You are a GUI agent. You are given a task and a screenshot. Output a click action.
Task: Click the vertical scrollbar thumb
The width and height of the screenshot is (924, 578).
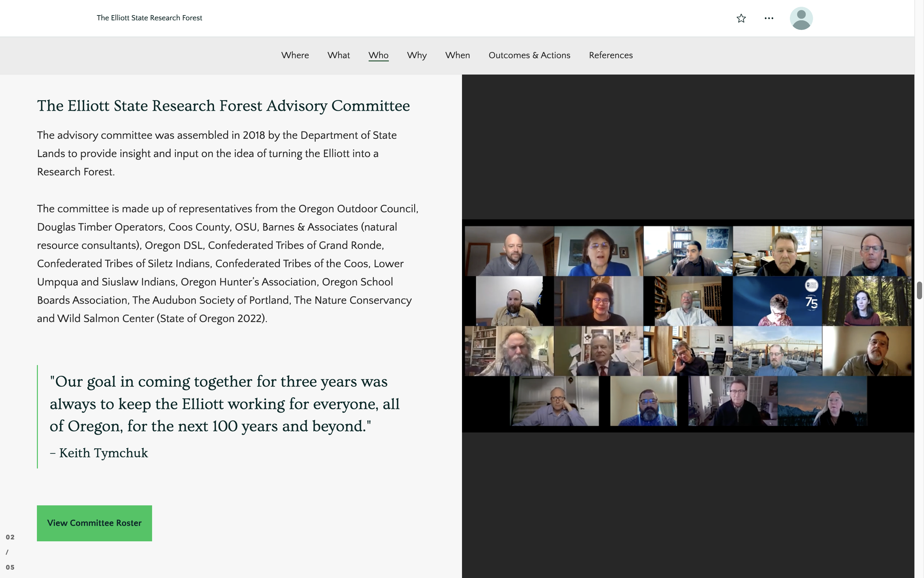click(919, 291)
